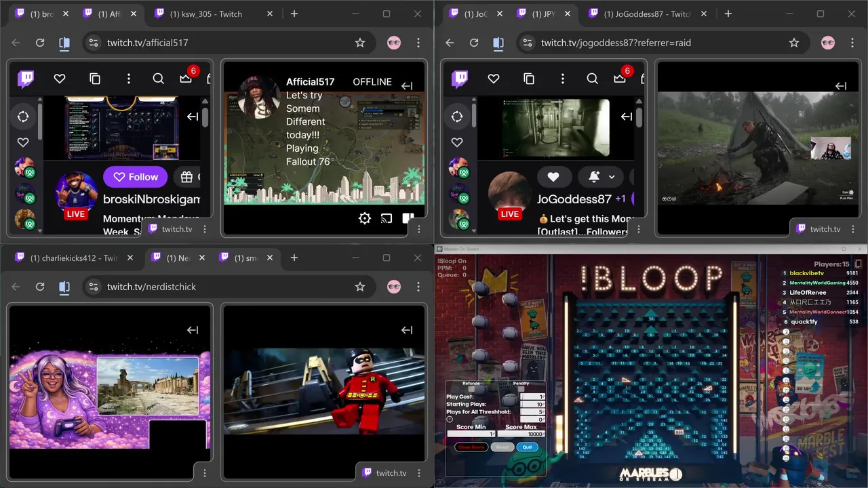This screenshot has height=488, width=868.
Task: Open Twitch search in afficial517 window
Action: tap(158, 79)
